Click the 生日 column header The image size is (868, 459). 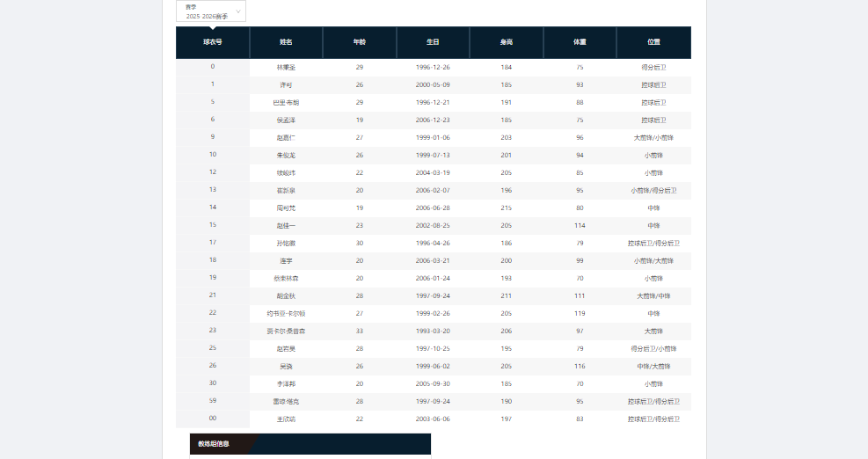coord(433,41)
